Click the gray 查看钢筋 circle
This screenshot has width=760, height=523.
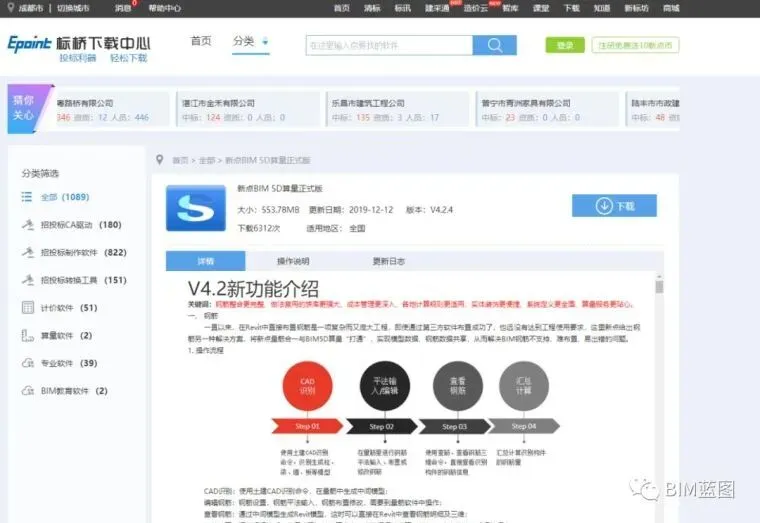[x=458, y=386]
